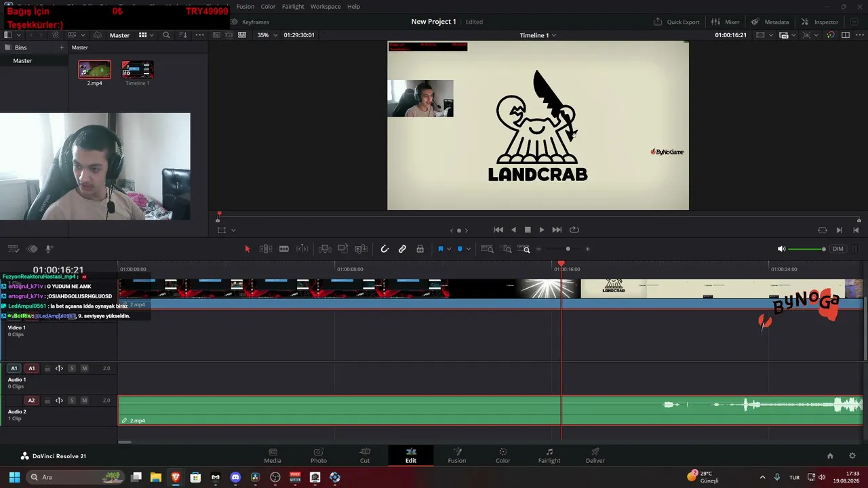Viewport: 868px width, 488px height.
Task: Select the arrow Selection Mode tool
Action: pos(247,249)
